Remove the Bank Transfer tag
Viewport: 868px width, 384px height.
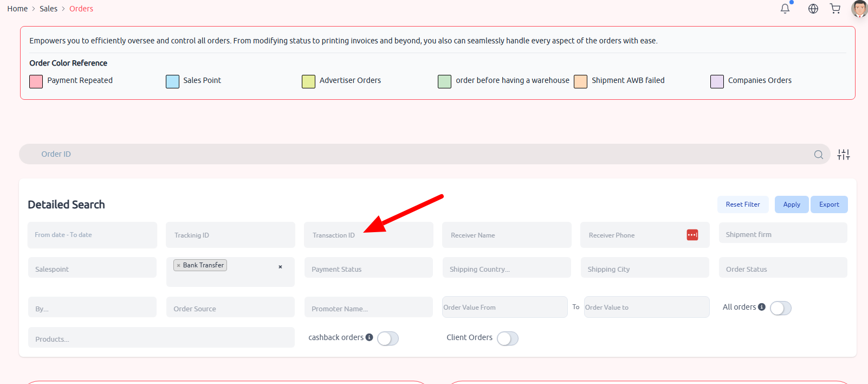click(x=178, y=265)
